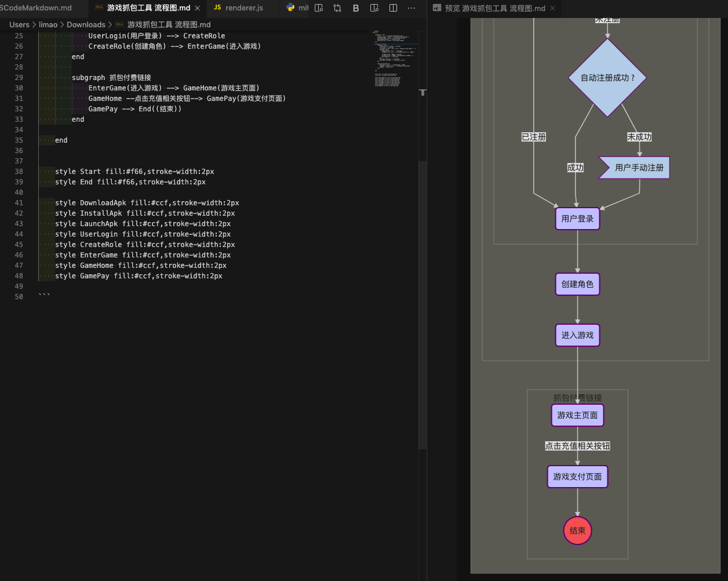Image resolution: width=728 pixels, height=581 pixels.
Task: Click 'CreateRole(创建角色) --> EnterGame(进入游戏)' line
Action: 174,46
